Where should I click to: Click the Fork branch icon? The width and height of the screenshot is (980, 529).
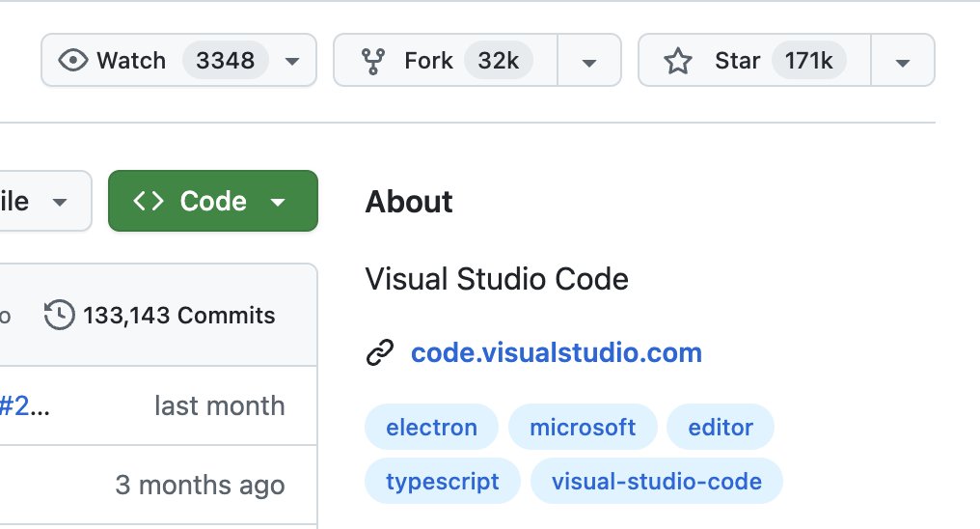372,61
